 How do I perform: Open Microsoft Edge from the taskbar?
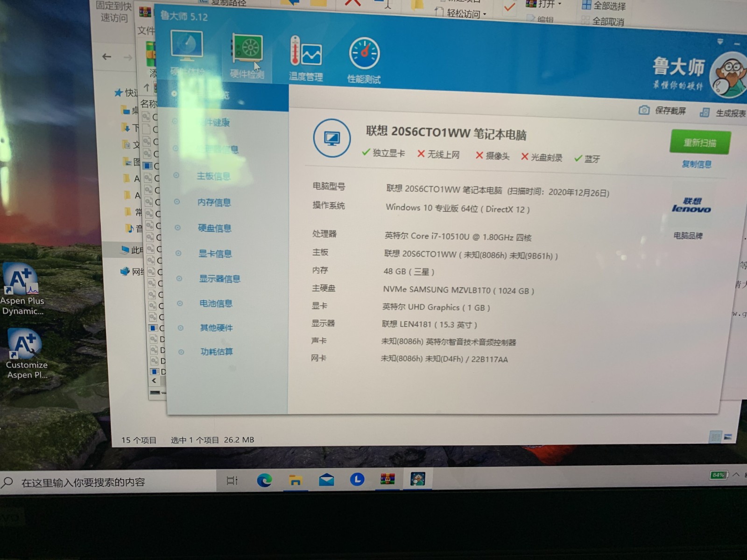(264, 480)
